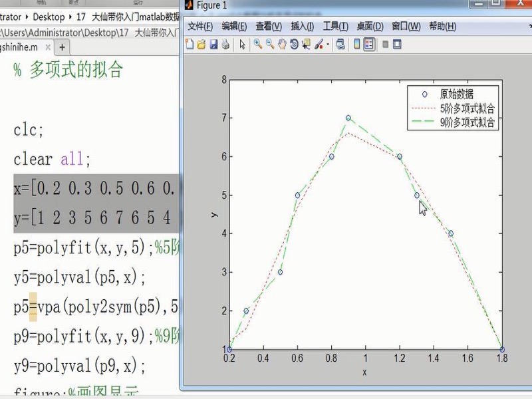Insert a colorbar via toolbar icon
The width and height of the screenshot is (532, 399).
coord(356,44)
